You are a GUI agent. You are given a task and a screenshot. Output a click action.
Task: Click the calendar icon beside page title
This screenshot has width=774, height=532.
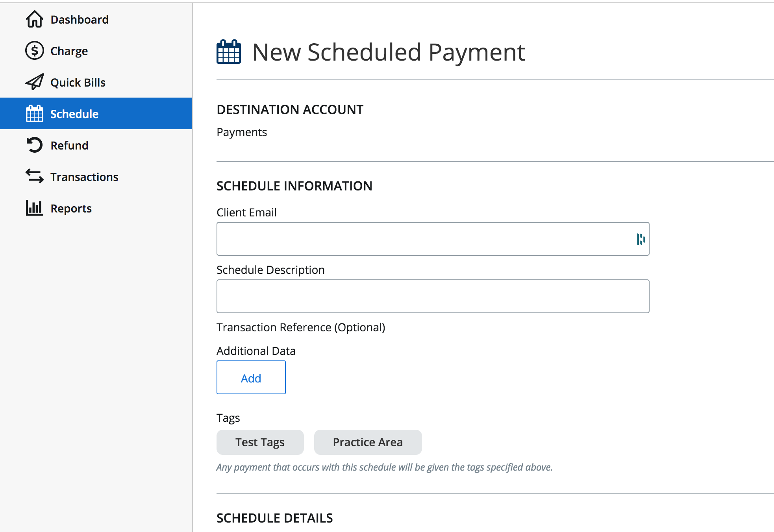pyautogui.click(x=229, y=52)
